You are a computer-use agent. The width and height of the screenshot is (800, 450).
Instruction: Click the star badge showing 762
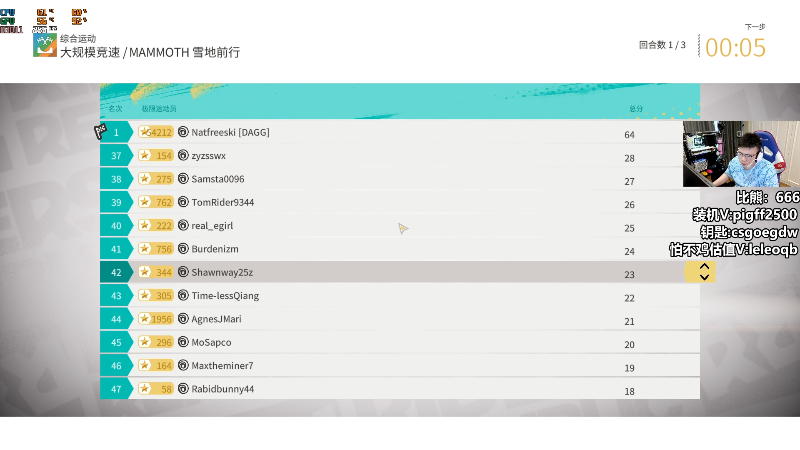point(156,202)
